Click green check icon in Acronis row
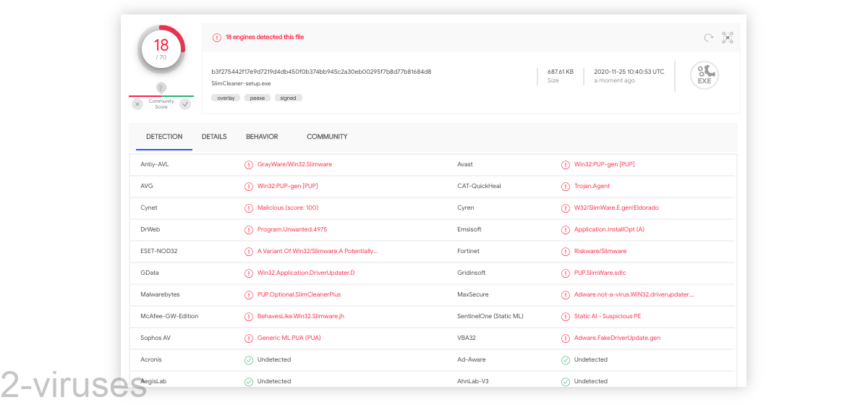Viewport: 868px width, 405px height. click(249, 359)
